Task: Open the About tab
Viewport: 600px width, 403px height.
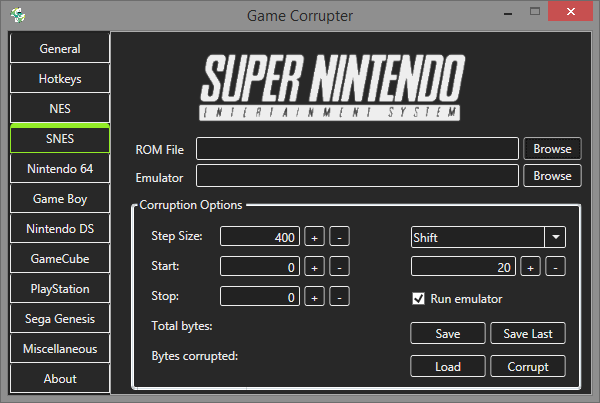Action: 60,379
